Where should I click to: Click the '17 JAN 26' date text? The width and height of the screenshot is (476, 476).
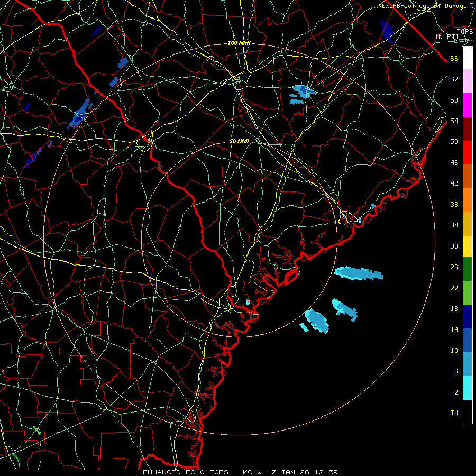click(288, 472)
